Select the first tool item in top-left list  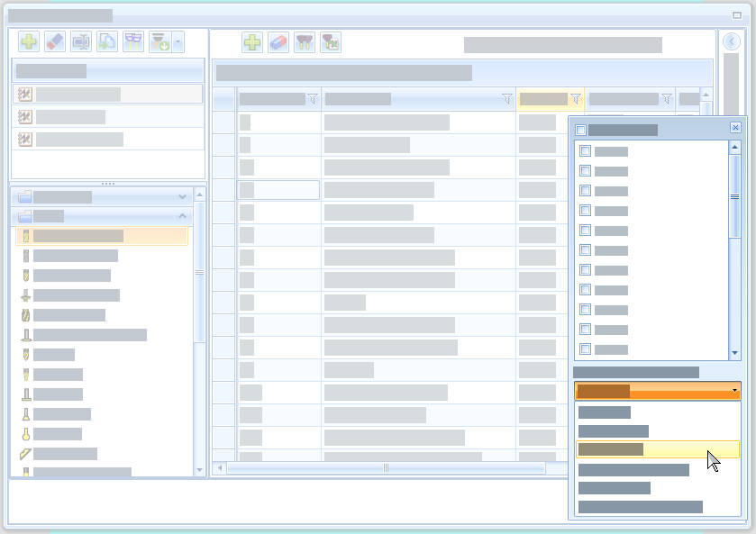pyautogui.click(x=106, y=94)
